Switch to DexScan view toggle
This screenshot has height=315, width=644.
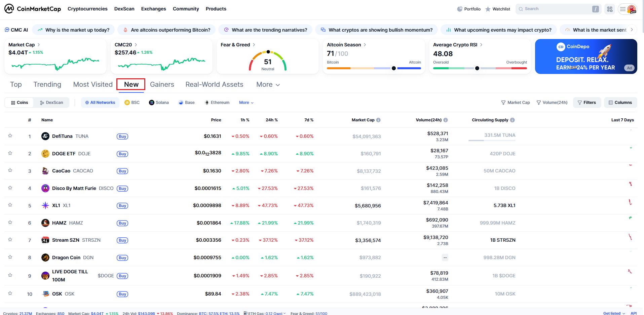coord(51,103)
